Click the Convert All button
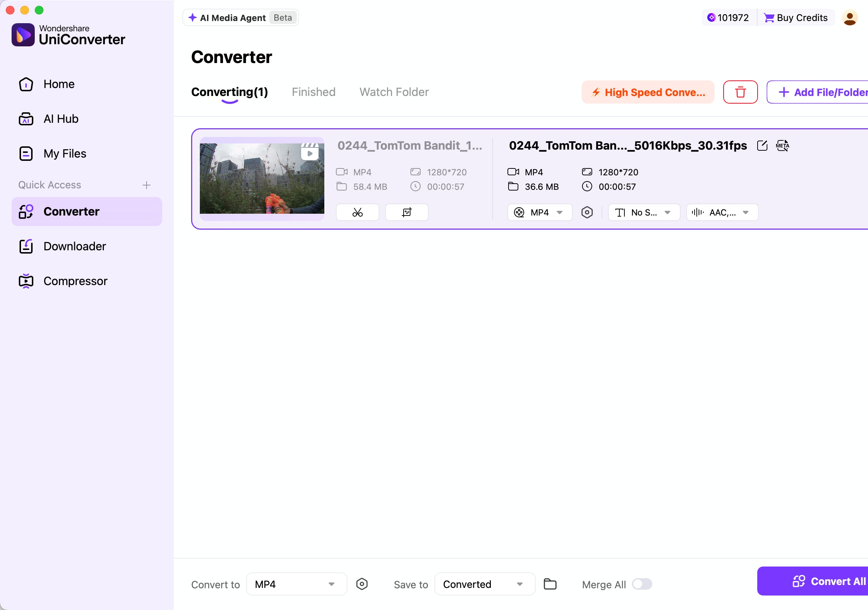Screen dimensions: 868x610 (x=813, y=581)
